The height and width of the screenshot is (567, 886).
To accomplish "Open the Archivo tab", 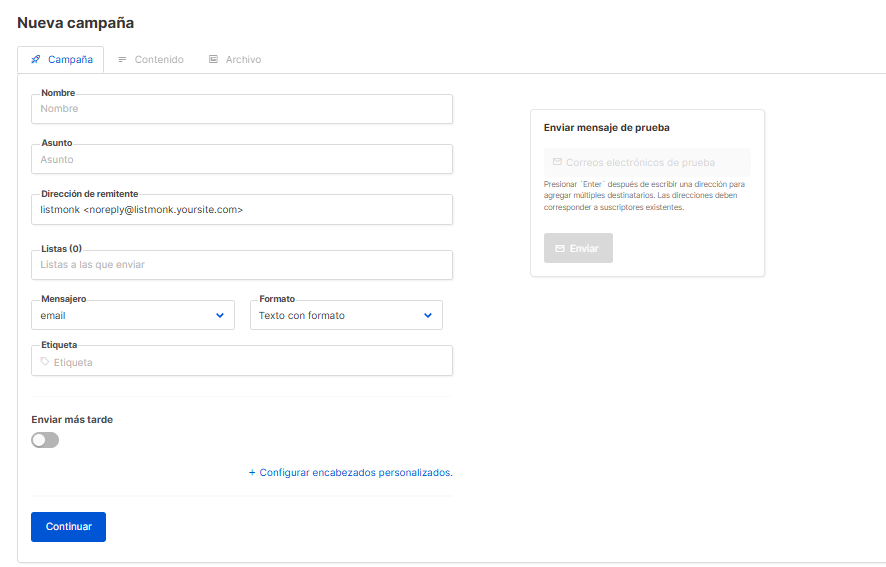I will pos(234,60).
